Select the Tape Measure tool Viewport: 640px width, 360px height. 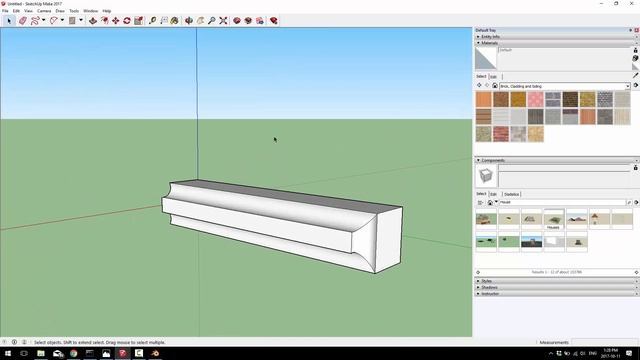(x=152, y=20)
